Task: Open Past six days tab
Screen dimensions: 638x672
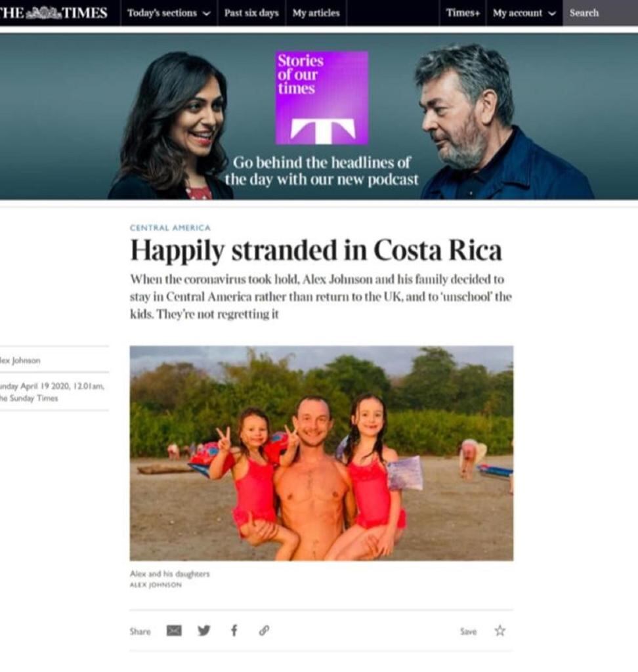Action: (251, 13)
